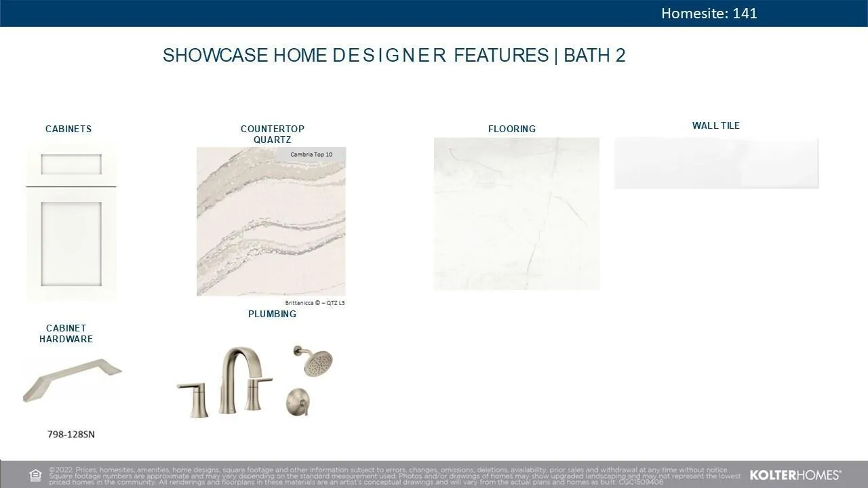
Task: Select the satin nickel cabinet pull
Action: [72, 380]
